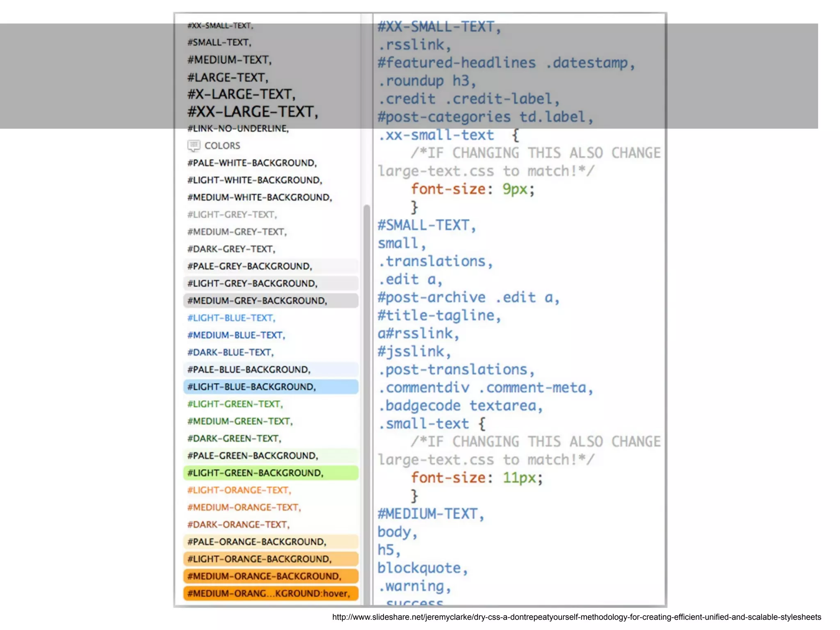
Task: Select #MEDIUM-WHITE-BACKGROUND entry
Action: (x=260, y=197)
